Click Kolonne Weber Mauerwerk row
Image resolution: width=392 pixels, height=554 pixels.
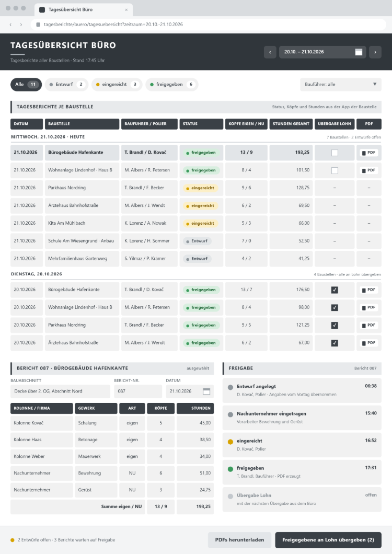point(112,456)
